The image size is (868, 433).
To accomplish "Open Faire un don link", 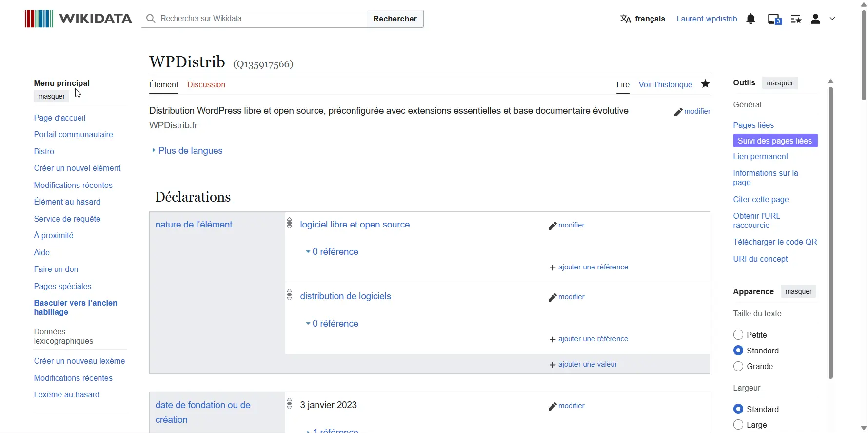I will tap(56, 269).
